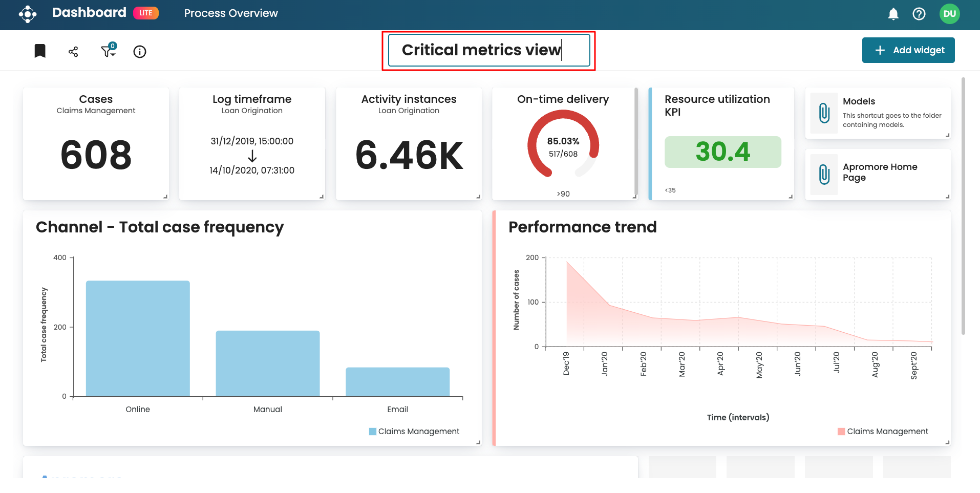Click the Add widget button
Viewport: 980px width, 493px height.
click(908, 50)
